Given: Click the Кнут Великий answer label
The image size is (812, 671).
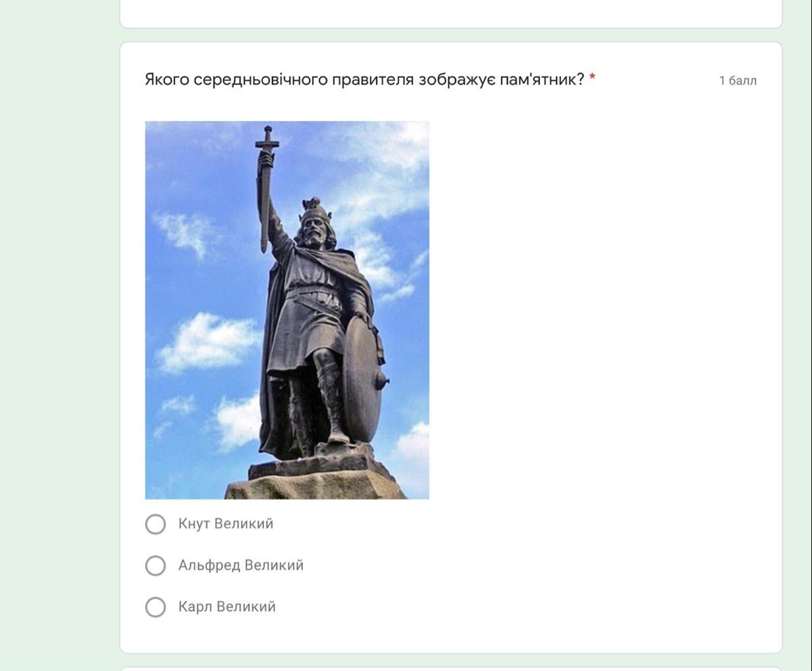Looking at the screenshot, I should (226, 524).
